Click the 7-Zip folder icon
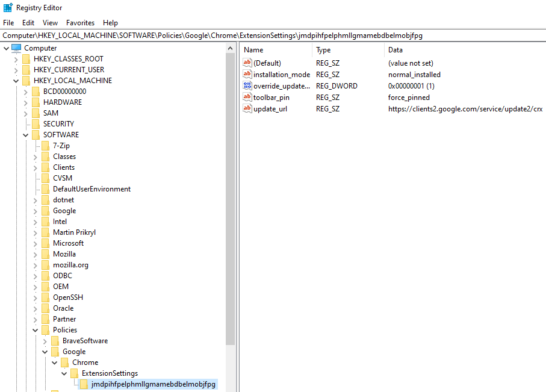The width and height of the screenshot is (546, 392). [x=46, y=146]
